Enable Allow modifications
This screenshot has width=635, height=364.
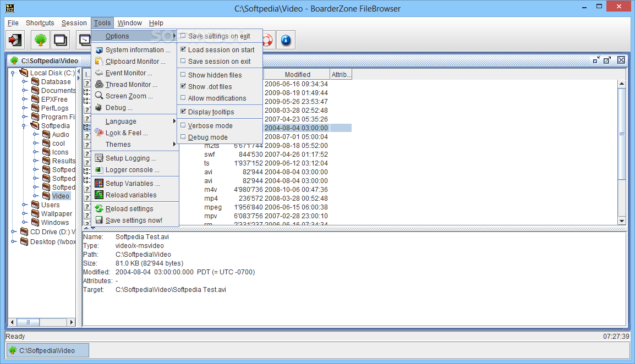pyautogui.click(x=220, y=98)
